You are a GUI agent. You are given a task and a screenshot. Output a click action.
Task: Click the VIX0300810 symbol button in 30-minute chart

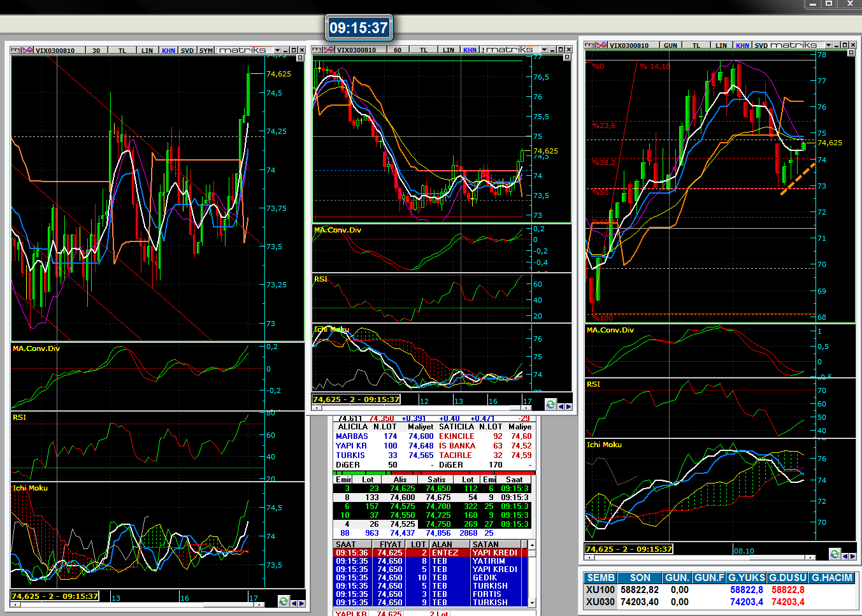click(55, 50)
